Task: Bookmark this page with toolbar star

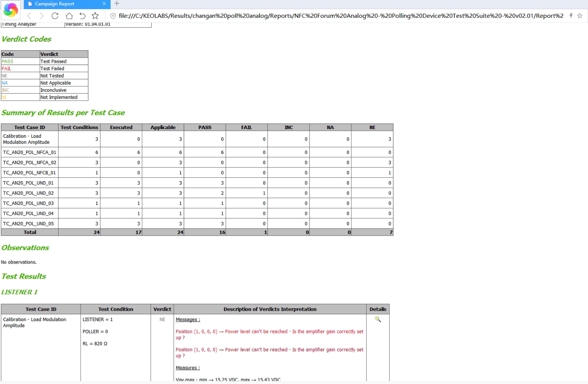Action: [x=95, y=16]
